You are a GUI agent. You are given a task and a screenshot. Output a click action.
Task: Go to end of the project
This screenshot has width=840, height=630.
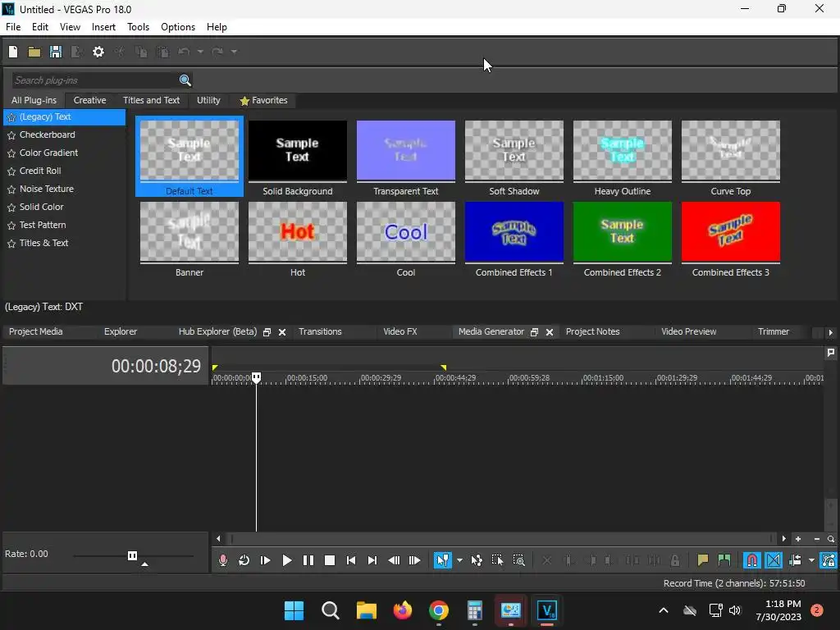click(x=372, y=560)
